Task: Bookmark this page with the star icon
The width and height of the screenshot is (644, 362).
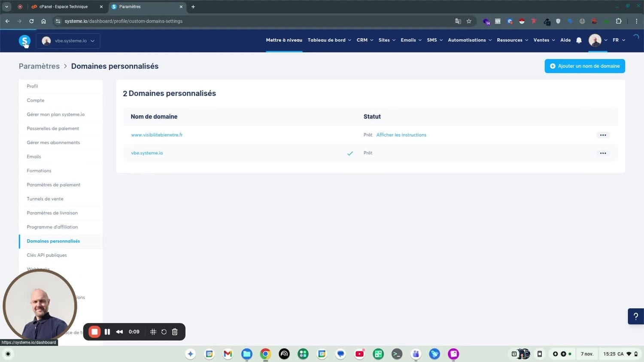Action: pyautogui.click(x=469, y=21)
